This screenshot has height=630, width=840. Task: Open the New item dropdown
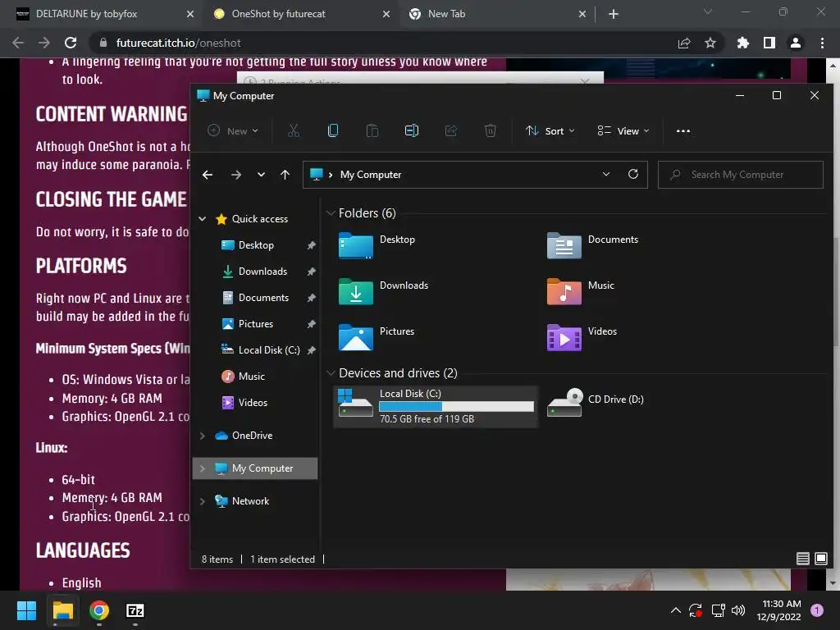tap(234, 130)
